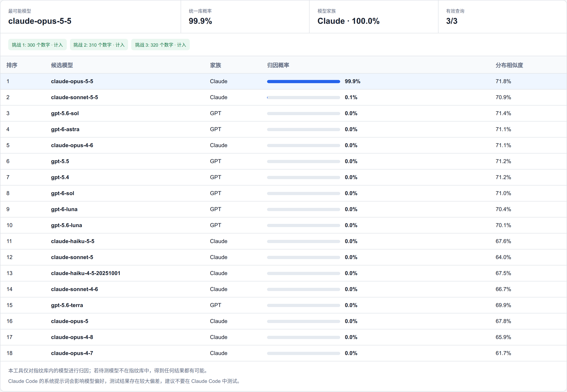The height and width of the screenshot is (392, 567).
Task: Select the gpt-5.6-terra model name
Action: [67, 305]
